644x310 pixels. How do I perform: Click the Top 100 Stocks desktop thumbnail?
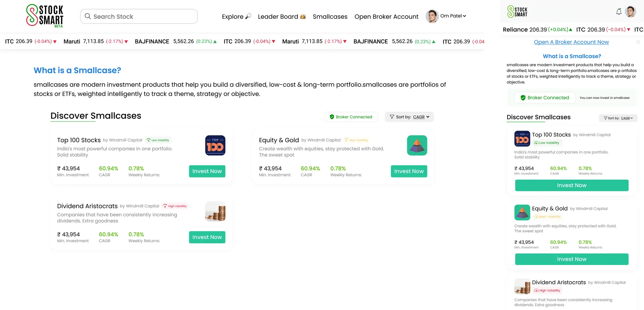click(x=215, y=145)
